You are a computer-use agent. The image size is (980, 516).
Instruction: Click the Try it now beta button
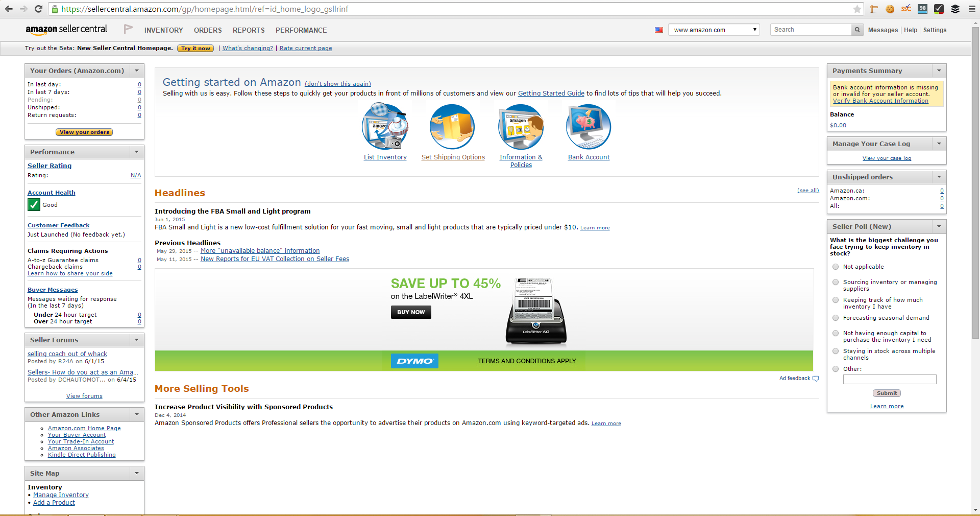pos(195,49)
